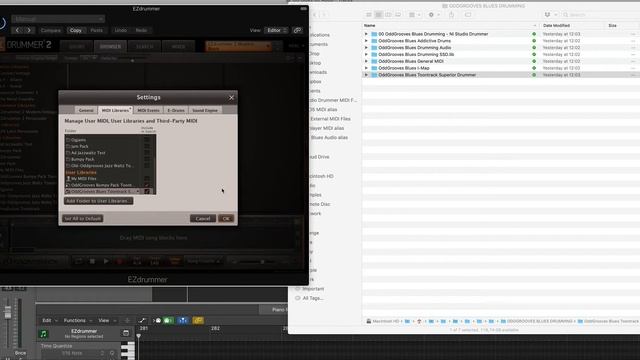Toggle include-in-search for selected OddGrooves Blues Toontrack
This screenshot has width=640, height=360.
[x=147, y=191]
